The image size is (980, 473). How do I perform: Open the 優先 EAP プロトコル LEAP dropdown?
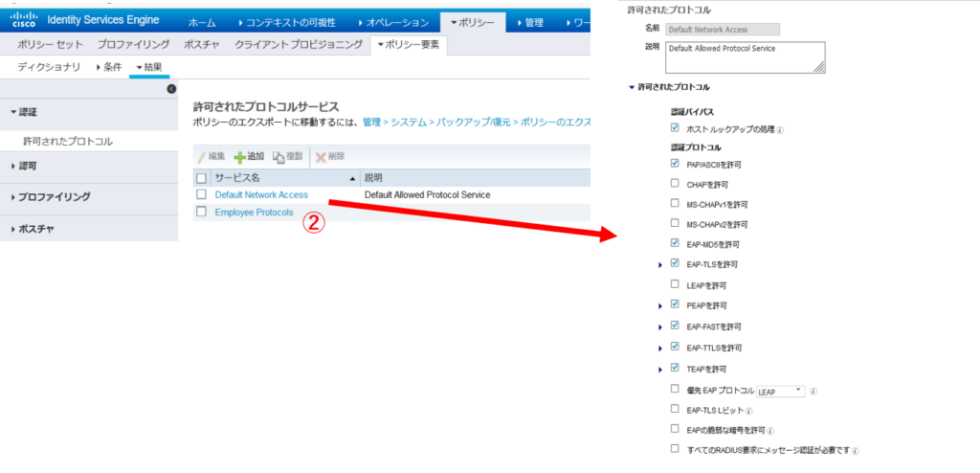(781, 392)
